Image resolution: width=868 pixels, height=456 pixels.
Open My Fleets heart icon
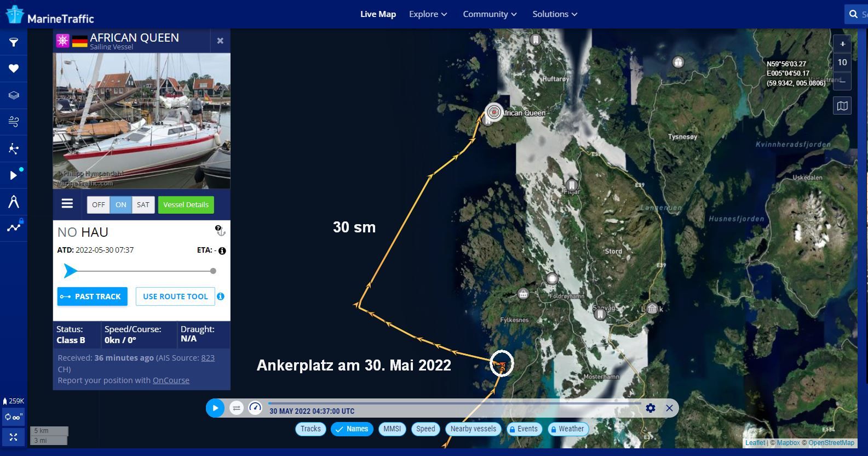pos(14,69)
